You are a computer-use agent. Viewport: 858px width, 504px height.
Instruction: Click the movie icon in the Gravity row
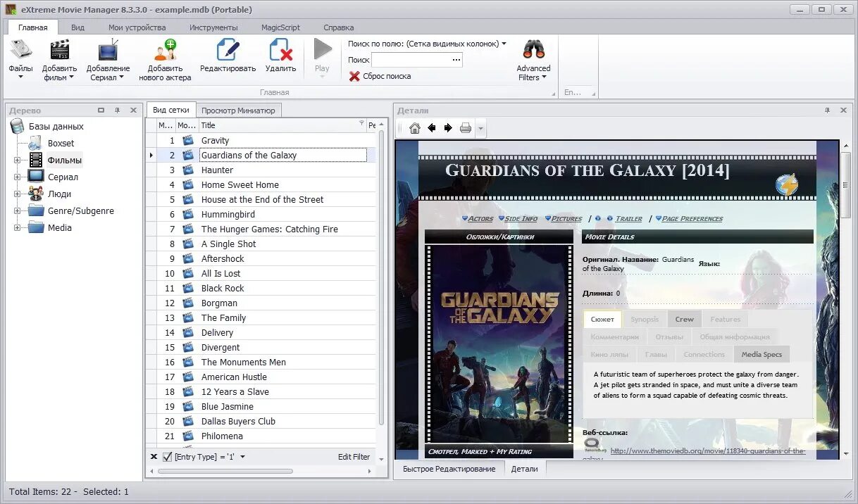pos(187,141)
